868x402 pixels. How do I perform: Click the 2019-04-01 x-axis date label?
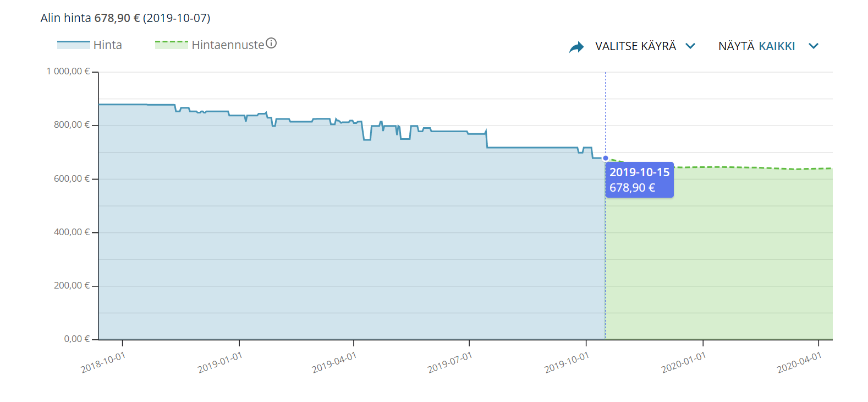coord(334,362)
